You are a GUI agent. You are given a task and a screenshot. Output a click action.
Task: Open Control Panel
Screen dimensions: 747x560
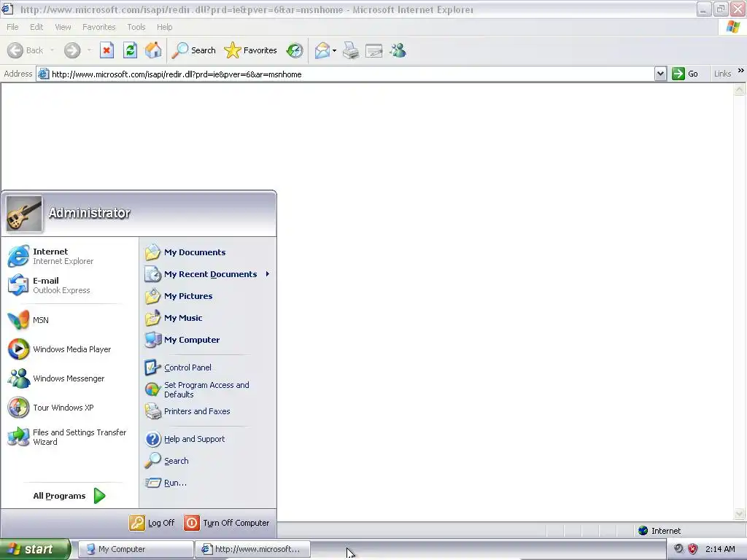click(208, 367)
